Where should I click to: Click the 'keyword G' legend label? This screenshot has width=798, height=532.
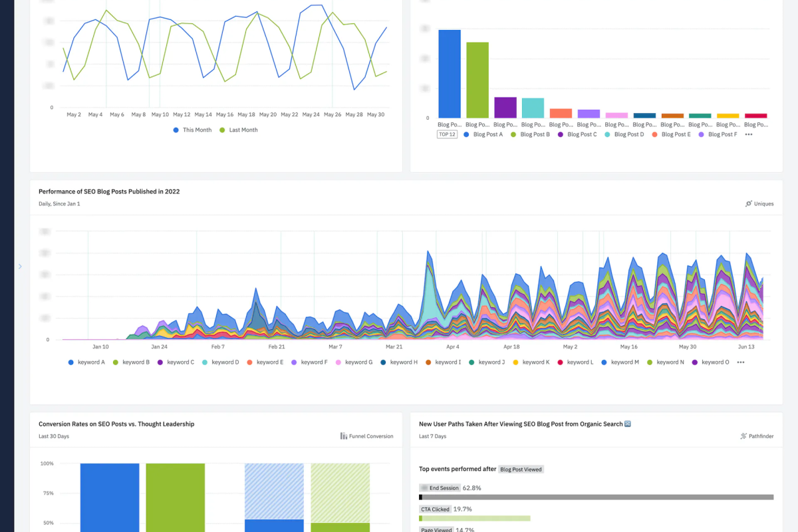[x=359, y=362]
